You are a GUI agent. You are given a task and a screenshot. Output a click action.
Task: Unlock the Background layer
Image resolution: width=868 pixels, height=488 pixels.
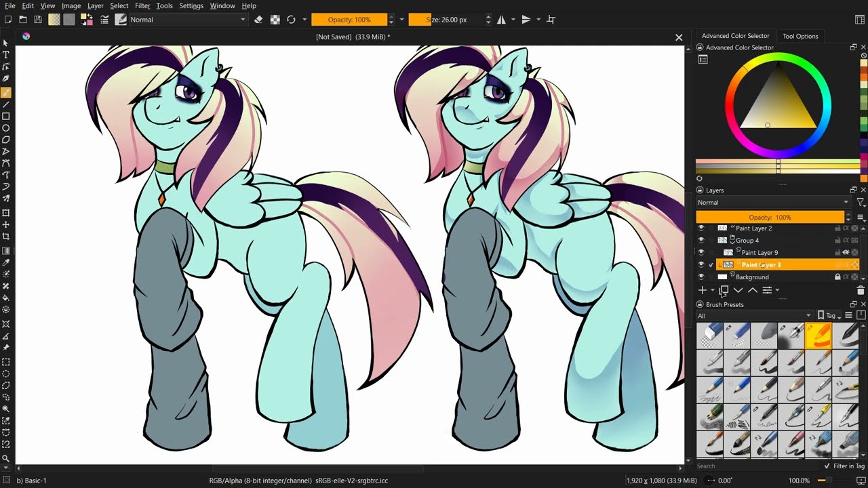click(837, 277)
